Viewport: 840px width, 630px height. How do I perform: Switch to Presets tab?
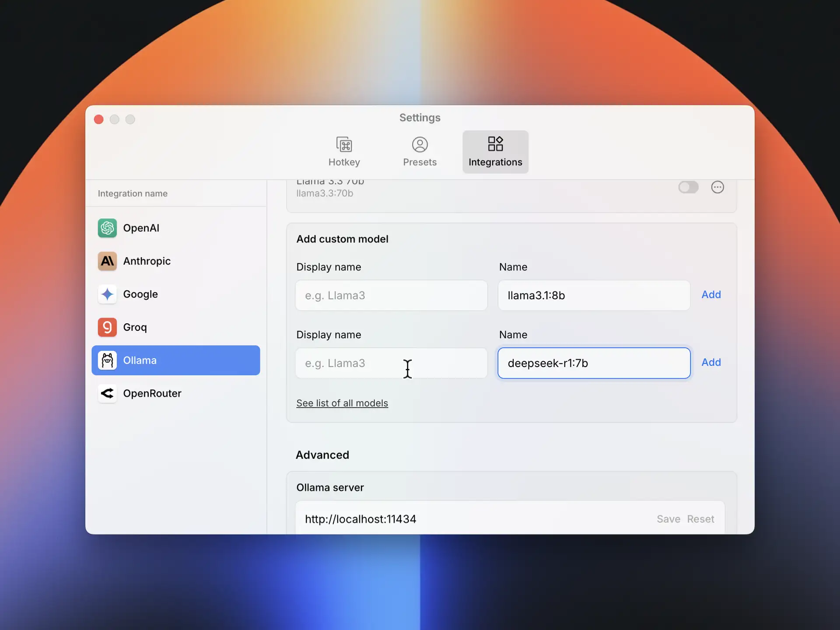(x=420, y=152)
